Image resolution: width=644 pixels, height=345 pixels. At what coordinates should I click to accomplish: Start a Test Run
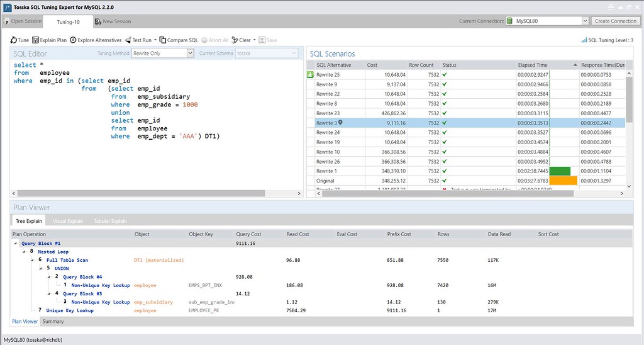138,40
